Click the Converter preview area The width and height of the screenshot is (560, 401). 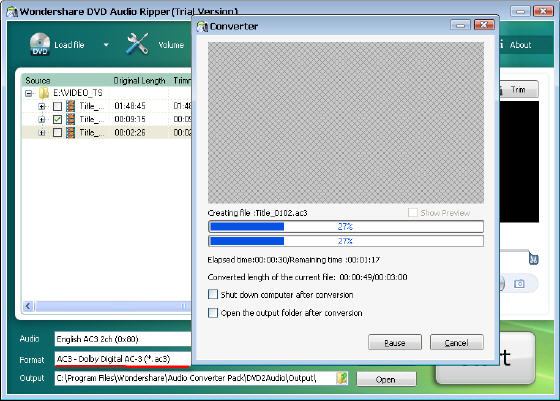pyautogui.click(x=346, y=122)
